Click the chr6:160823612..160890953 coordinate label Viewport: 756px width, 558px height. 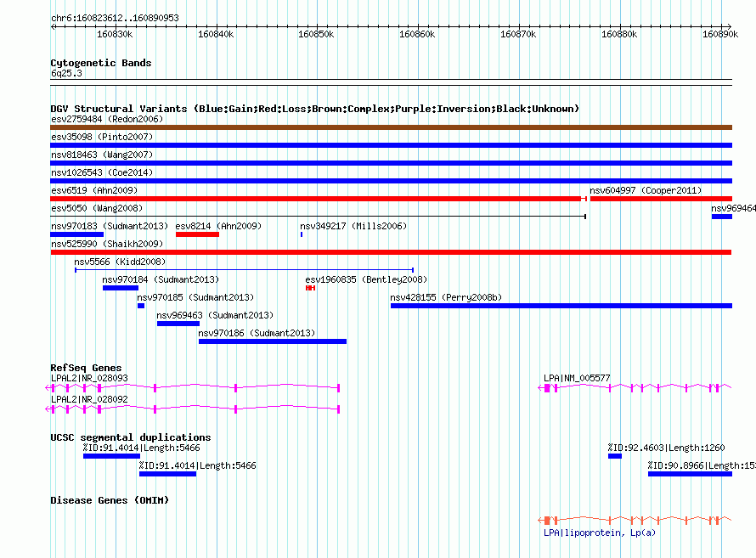[x=115, y=18]
